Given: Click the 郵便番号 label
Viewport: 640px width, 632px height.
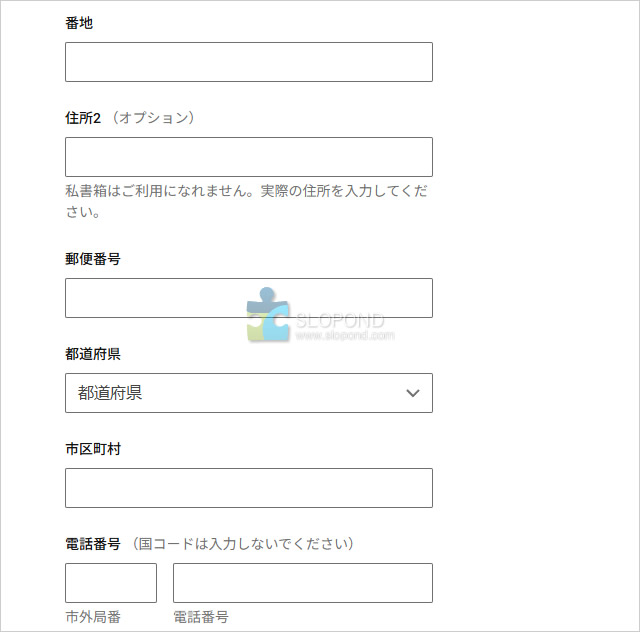Looking at the screenshot, I should pyautogui.click(x=93, y=259).
